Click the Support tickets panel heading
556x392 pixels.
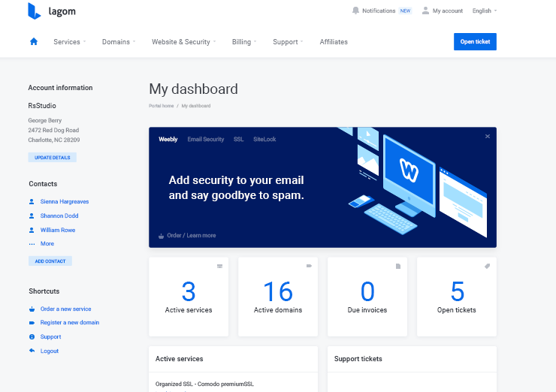click(358, 359)
